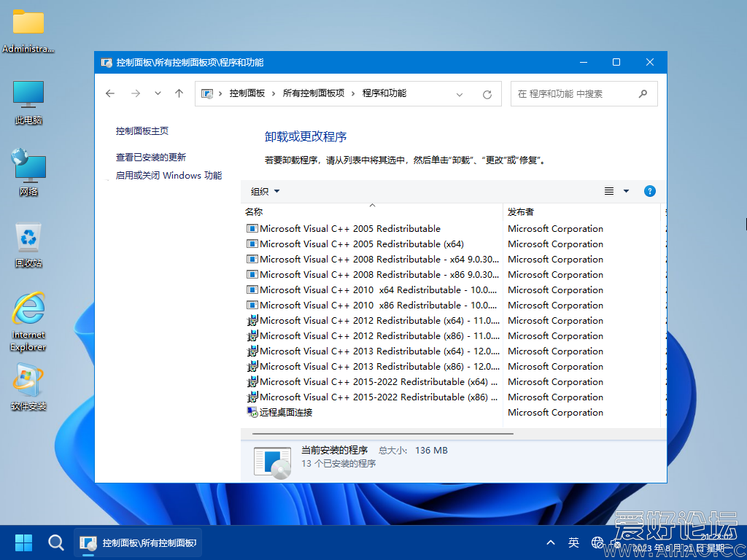Expand the address bar history dropdown
This screenshot has height=560, width=747.
click(x=460, y=94)
